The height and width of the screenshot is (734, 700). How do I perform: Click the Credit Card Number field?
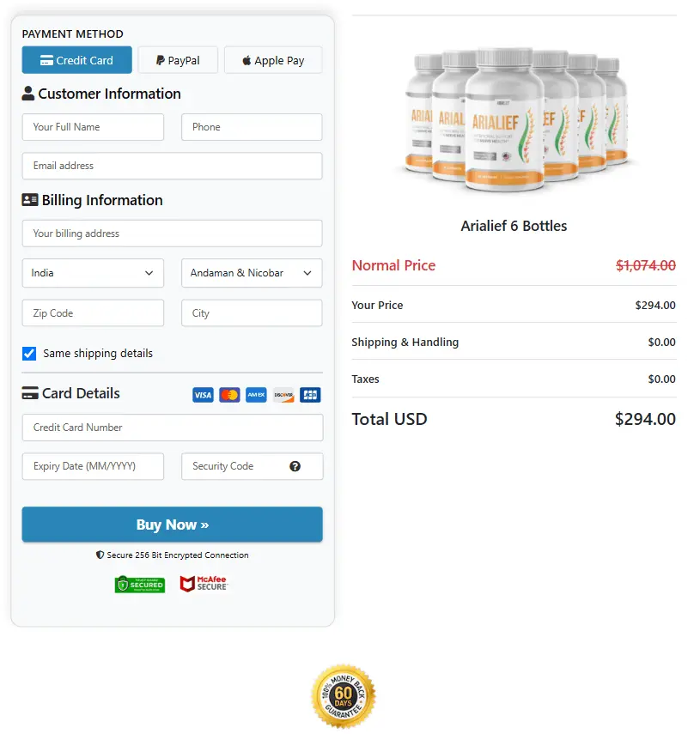coord(173,428)
